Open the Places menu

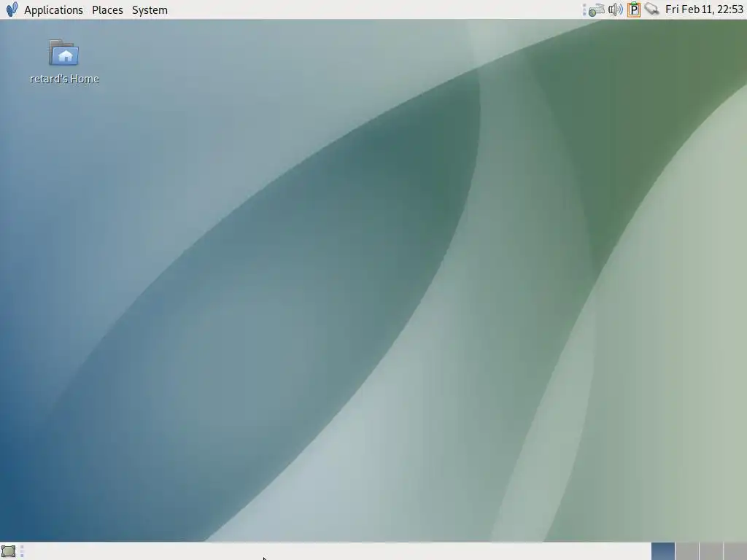107,9
